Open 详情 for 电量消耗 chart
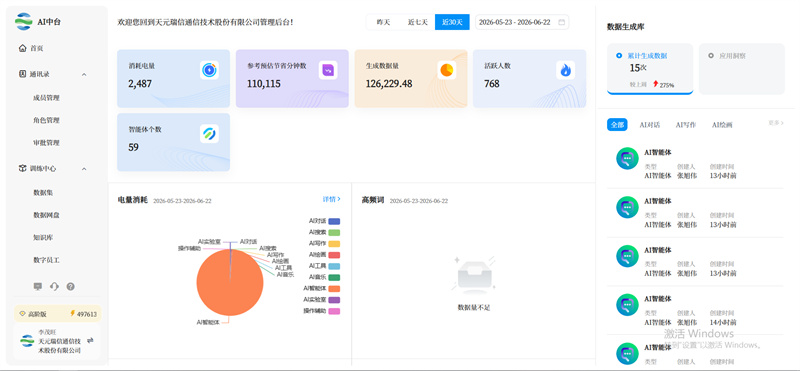This screenshot has height=371, width=800. point(332,199)
